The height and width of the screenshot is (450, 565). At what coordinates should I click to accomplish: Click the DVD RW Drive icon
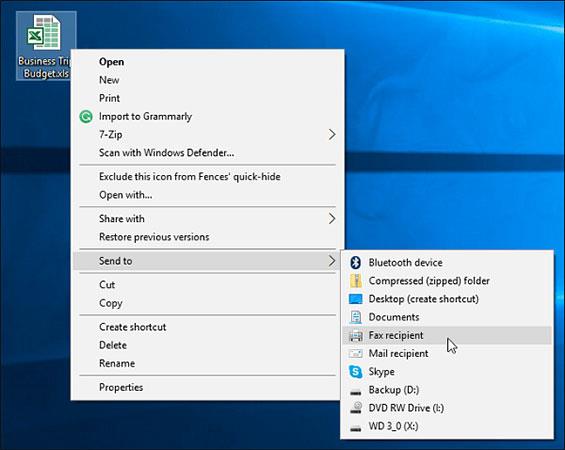356,408
